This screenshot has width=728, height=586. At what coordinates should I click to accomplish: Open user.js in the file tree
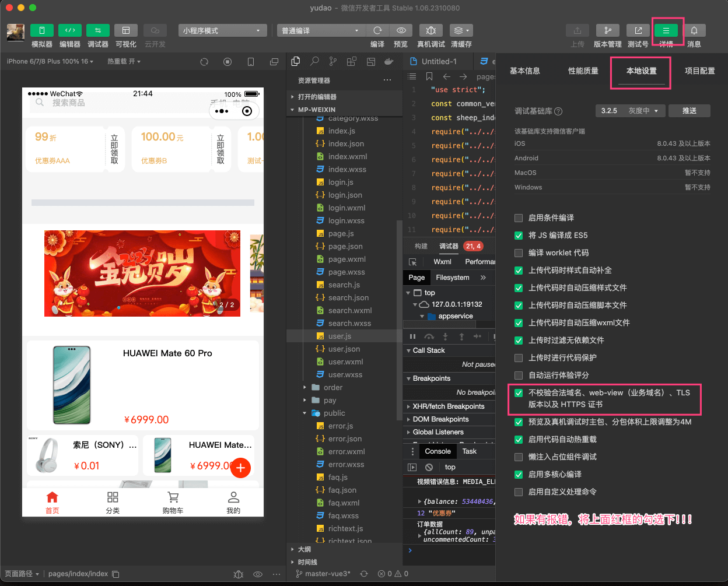tap(339, 336)
